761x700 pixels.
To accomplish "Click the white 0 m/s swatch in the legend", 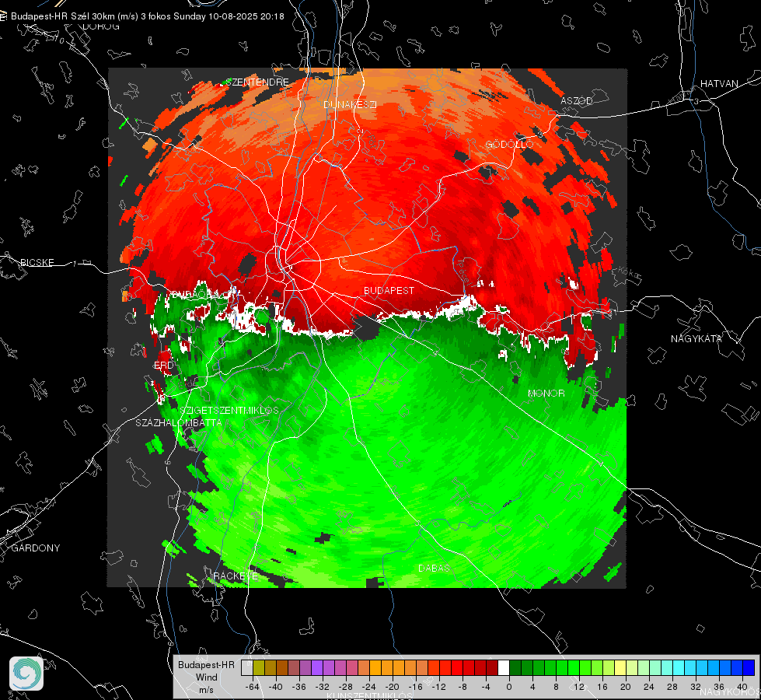I will tap(503, 667).
